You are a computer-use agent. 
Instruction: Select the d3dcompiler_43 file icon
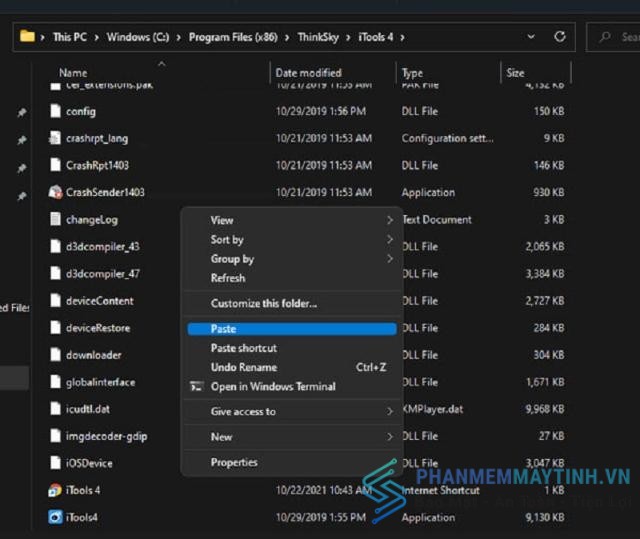pos(55,246)
